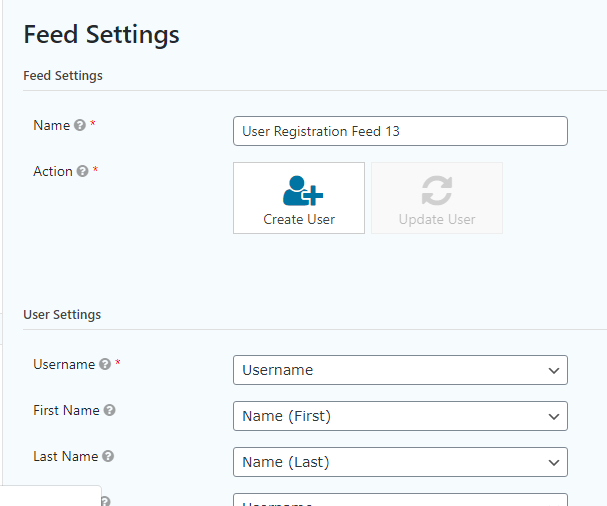This screenshot has width=607, height=506.
Task: Click the large Feed Settings page title
Action: pos(101,35)
